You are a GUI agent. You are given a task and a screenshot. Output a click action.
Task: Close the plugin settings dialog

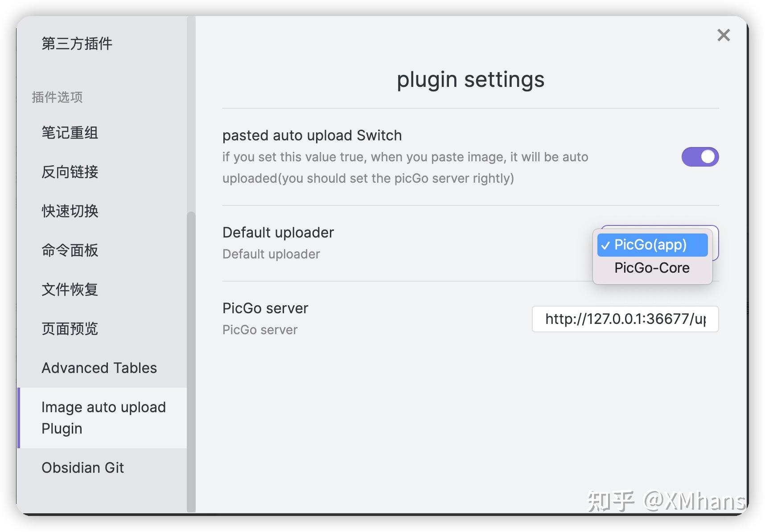(723, 35)
